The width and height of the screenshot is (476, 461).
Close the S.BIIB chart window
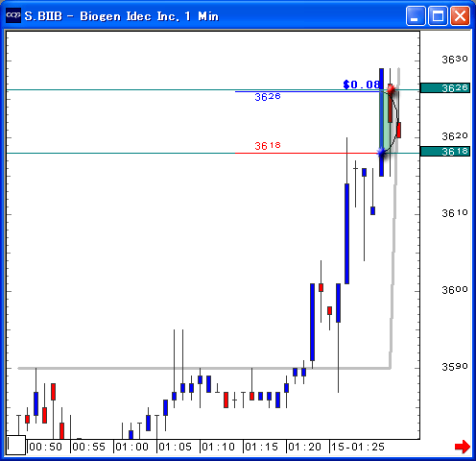coord(460,15)
